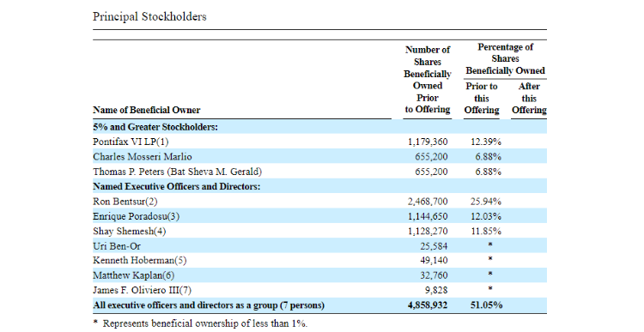Click the Name of Beneficial Owner header
The image size is (644, 332).
(147, 110)
